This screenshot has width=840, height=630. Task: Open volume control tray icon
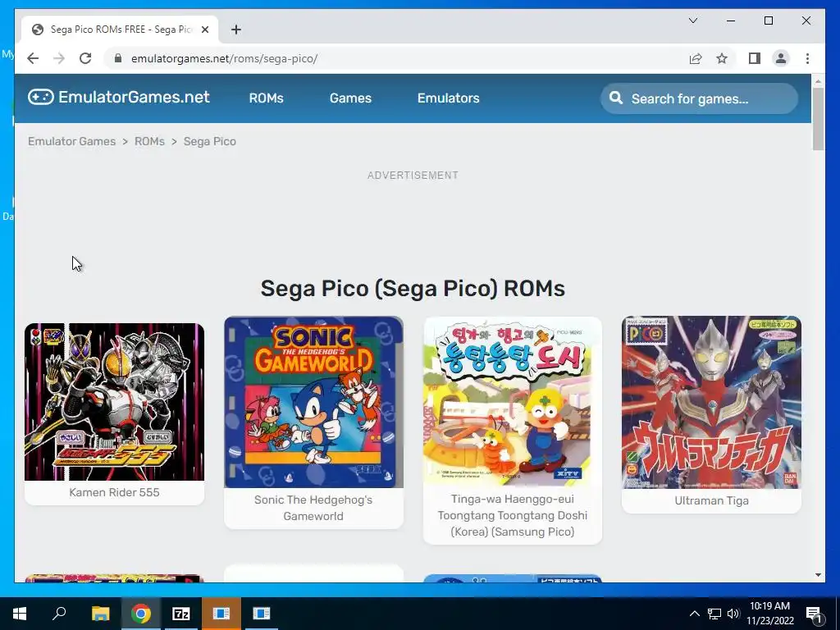[733, 614]
